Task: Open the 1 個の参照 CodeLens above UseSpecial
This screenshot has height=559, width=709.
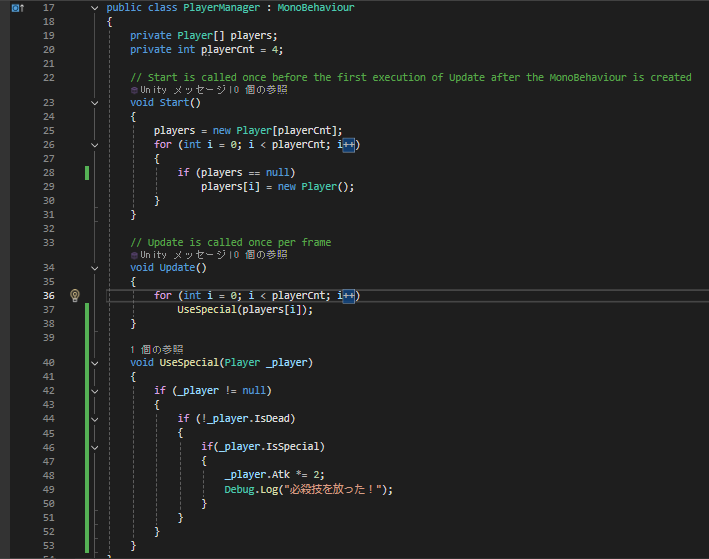Action: coord(156,350)
